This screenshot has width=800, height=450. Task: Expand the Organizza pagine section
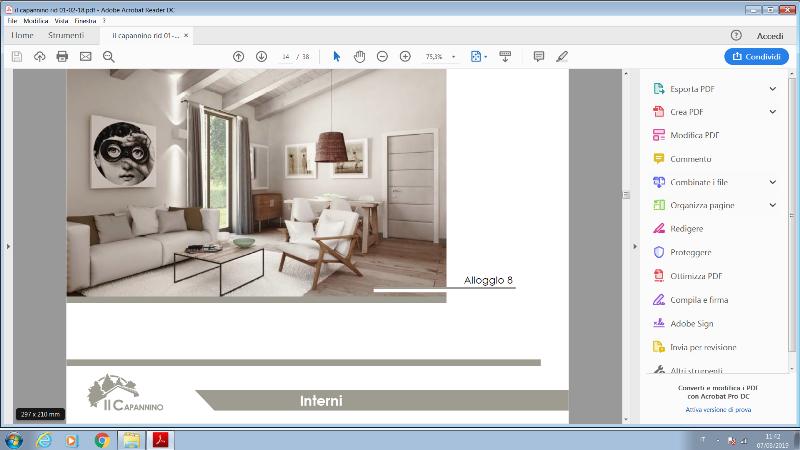[x=773, y=205]
